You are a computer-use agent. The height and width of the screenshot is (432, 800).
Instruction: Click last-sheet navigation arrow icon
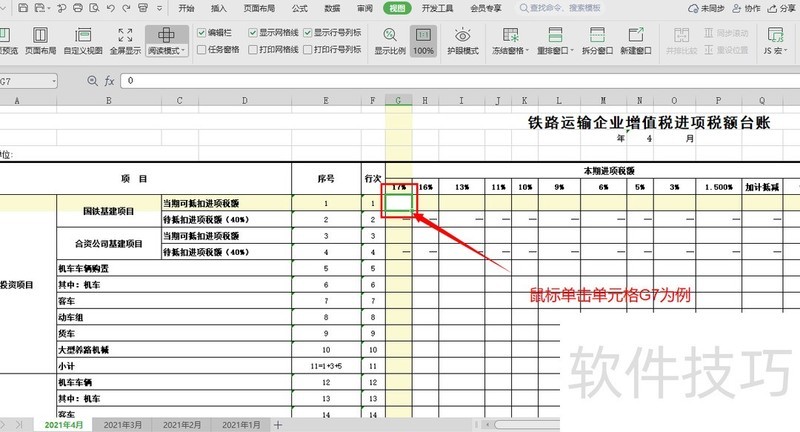coord(19,425)
